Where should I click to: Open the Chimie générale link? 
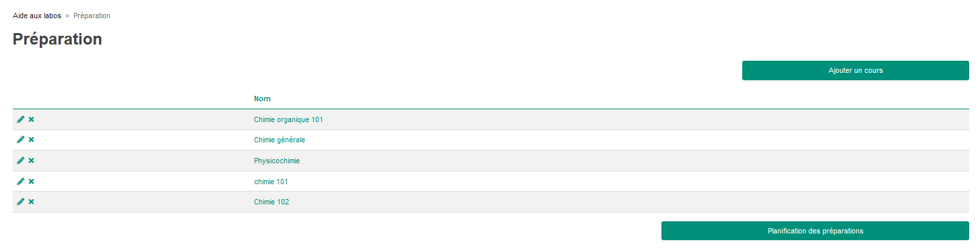click(x=280, y=140)
